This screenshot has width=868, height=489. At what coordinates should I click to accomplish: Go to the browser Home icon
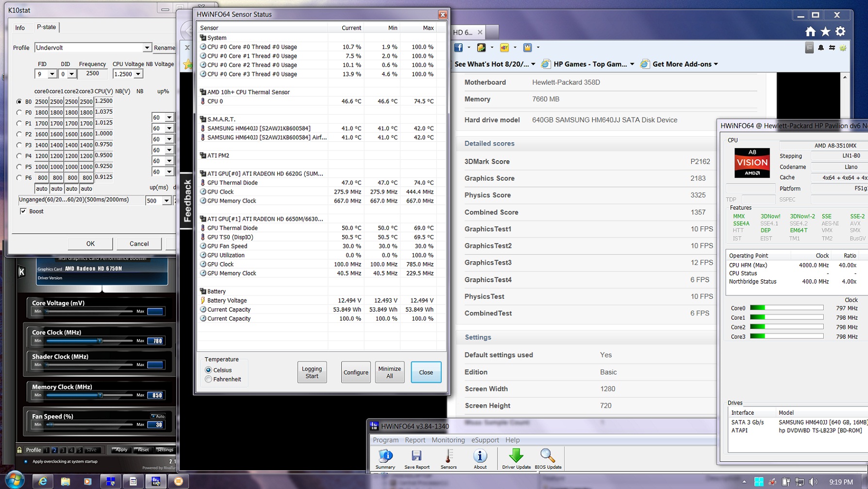[x=810, y=32]
